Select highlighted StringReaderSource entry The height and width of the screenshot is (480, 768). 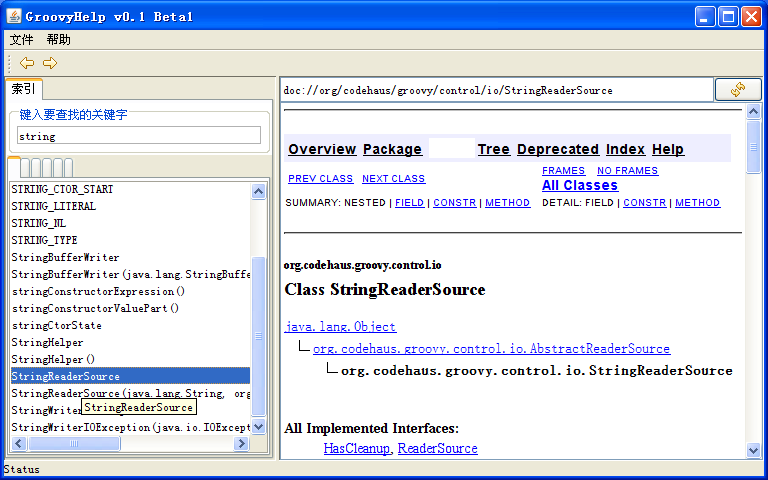tap(130, 376)
